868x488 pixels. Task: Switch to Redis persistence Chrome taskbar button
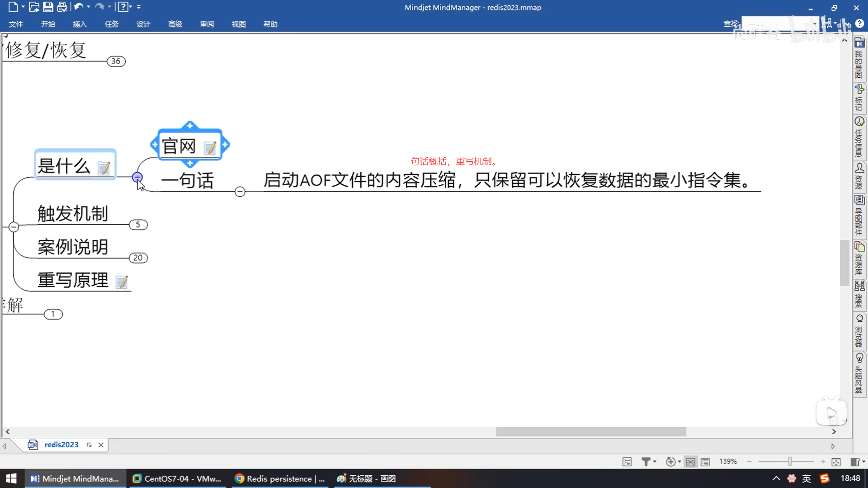pyautogui.click(x=280, y=479)
